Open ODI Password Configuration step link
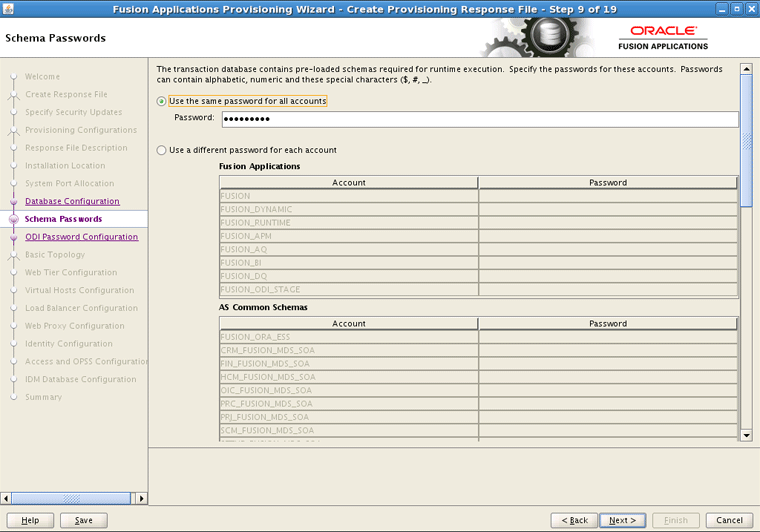This screenshot has width=760, height=532. pyautogui.click(x=81, y=237)
